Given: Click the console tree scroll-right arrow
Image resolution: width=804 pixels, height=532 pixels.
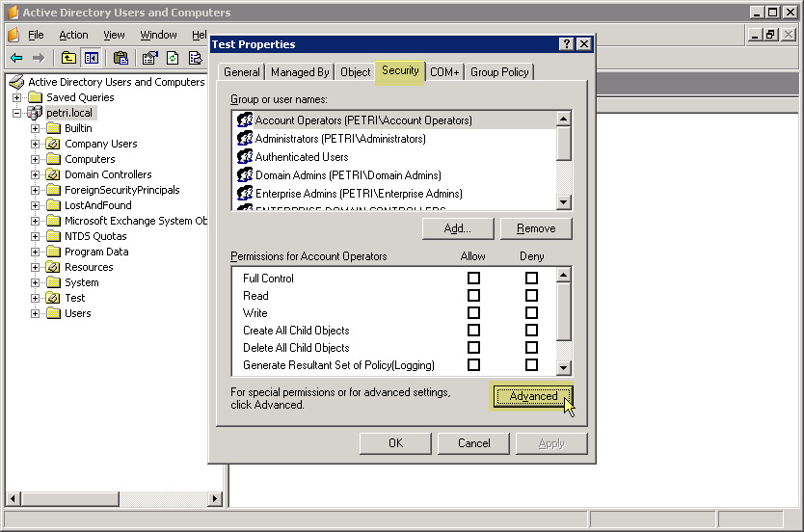Looking at the screenshot, I should pos(215,498).
